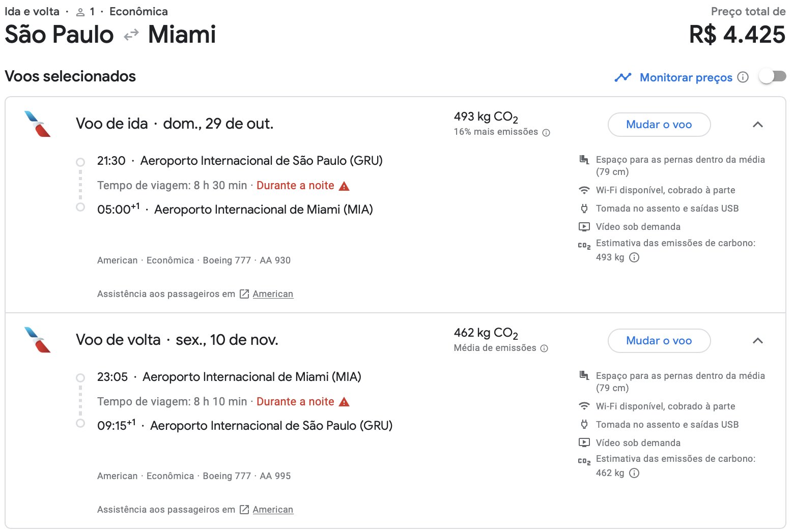793x532 pixels.
Task: Click American Airlines logo on Voo de ida
Action: 38,124
